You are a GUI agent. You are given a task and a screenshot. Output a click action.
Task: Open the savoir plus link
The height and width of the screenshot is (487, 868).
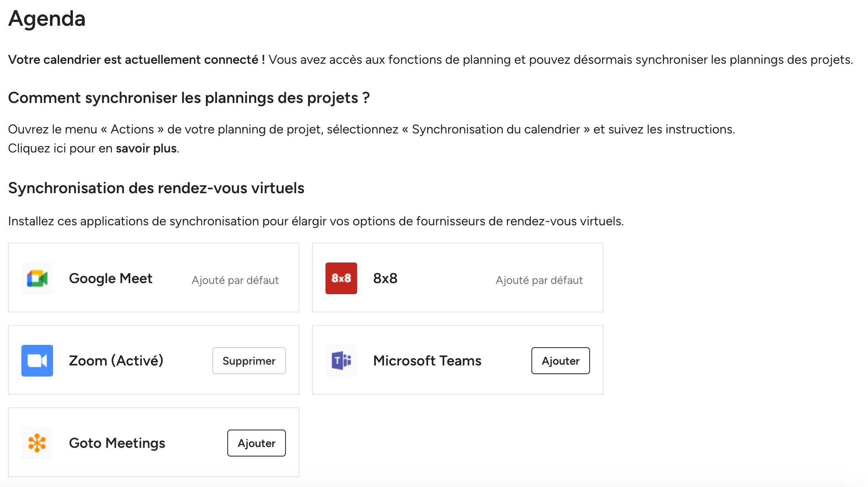[x=146, y=148]
